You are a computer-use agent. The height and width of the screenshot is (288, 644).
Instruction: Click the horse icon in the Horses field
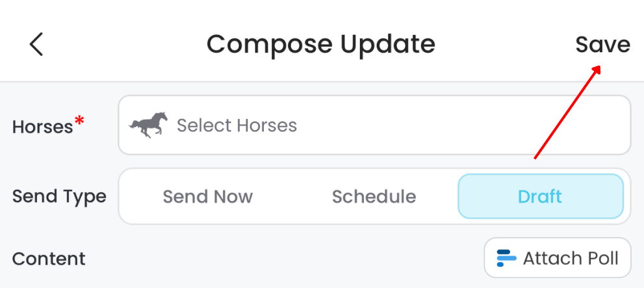point(148,125)
